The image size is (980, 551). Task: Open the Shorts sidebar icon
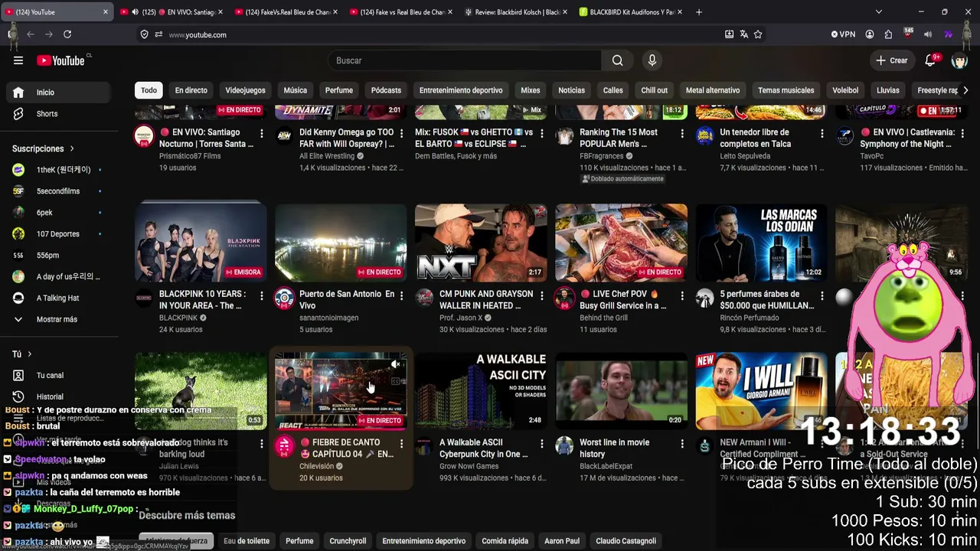(18, 114)
